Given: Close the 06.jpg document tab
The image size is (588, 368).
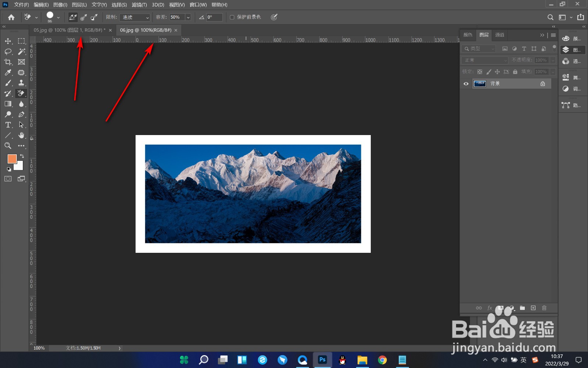Looking at the screenshot, I should [176, 30].
